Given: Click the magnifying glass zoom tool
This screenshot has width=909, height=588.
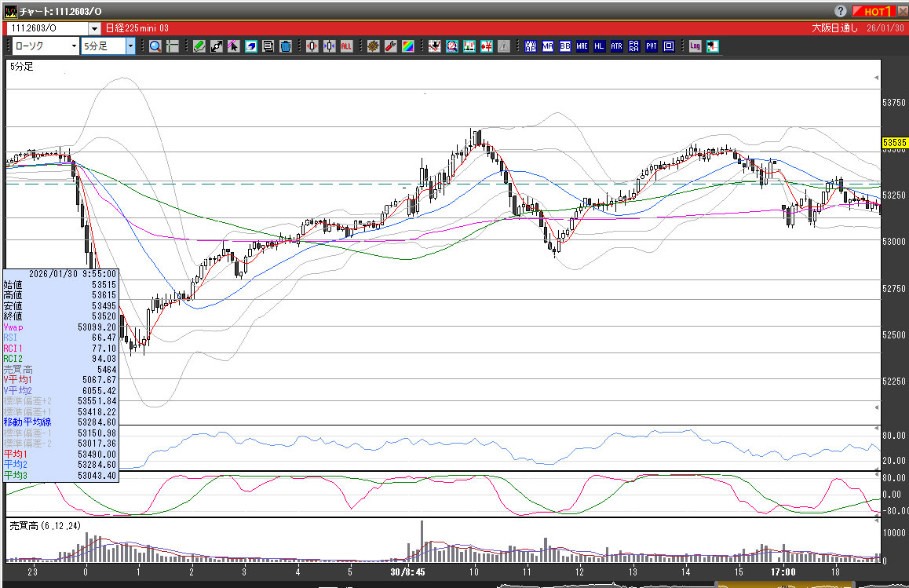Looking at the screenshot, I should pyautogui.click(x=155, y=46).
